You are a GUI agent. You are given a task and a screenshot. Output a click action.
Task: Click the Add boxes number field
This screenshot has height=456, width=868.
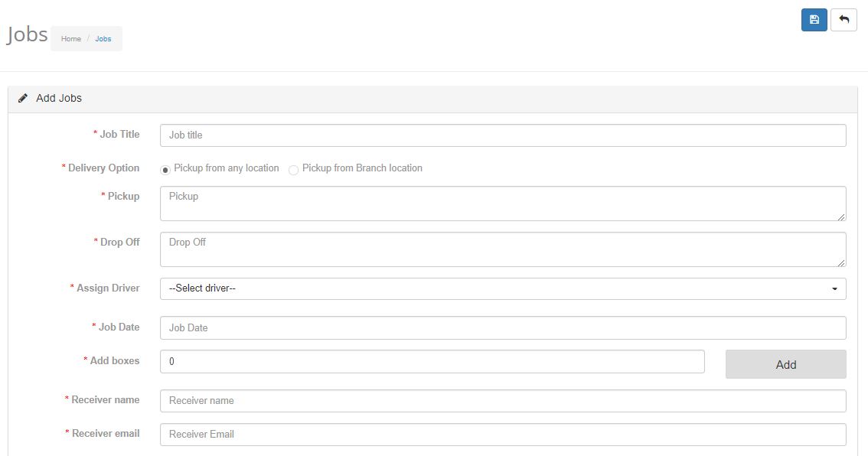pos(432,361)
